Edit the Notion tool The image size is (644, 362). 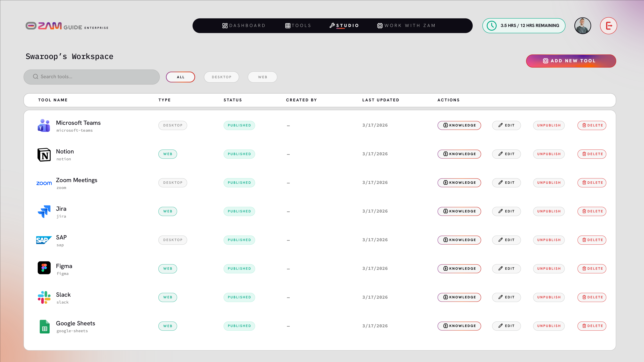coord(506,154)
